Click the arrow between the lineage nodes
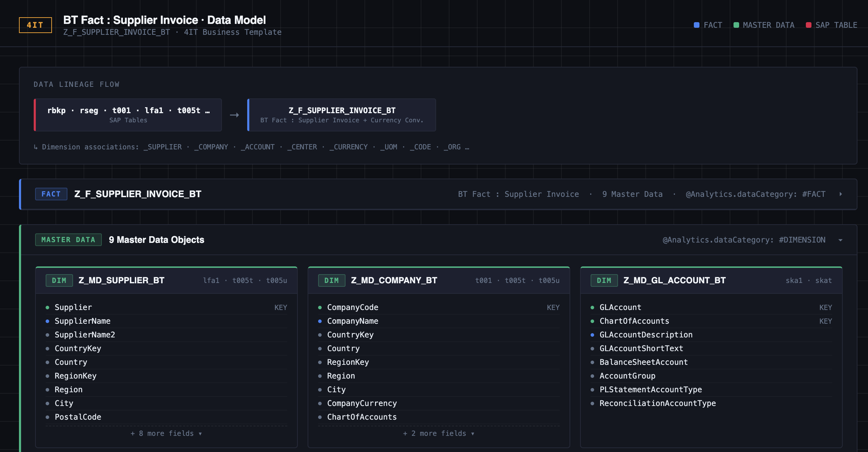The image size is (868, 452). click(235, 115)
